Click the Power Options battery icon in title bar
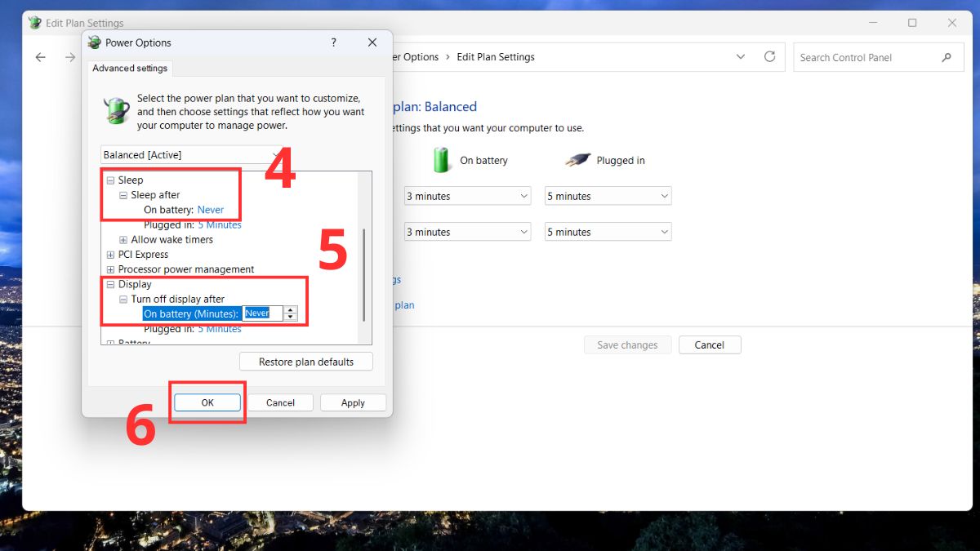 [x=95, y=42]
